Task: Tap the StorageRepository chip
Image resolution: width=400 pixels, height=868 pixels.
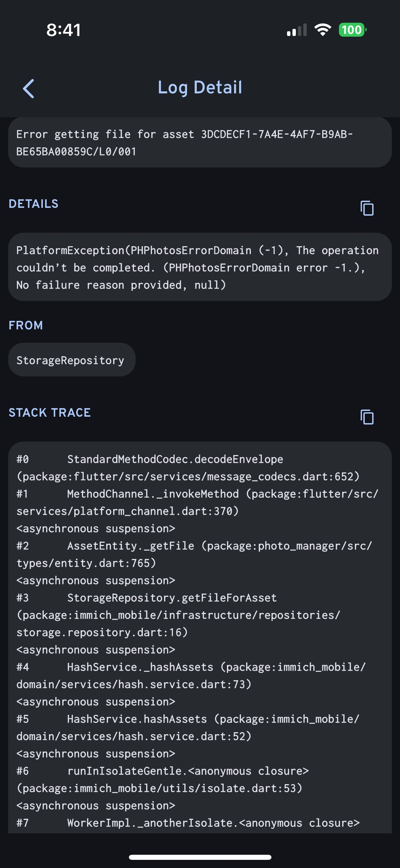Action: 71,360
